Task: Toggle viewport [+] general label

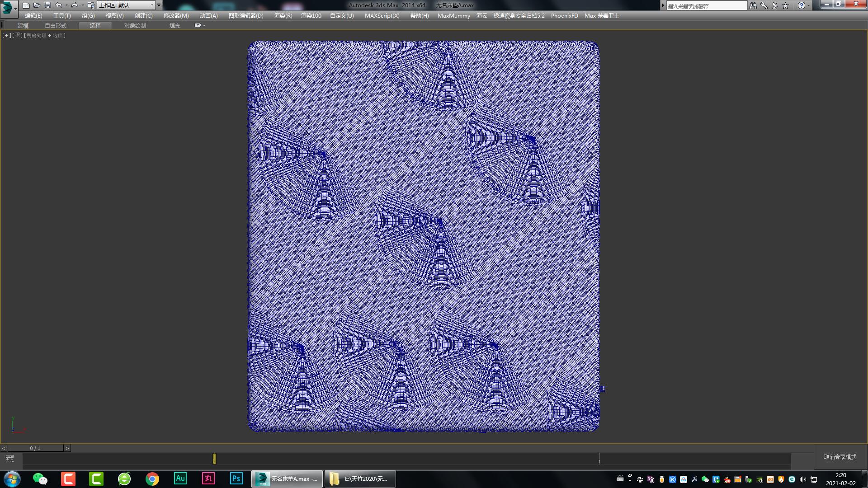Action: coord(6,35)
